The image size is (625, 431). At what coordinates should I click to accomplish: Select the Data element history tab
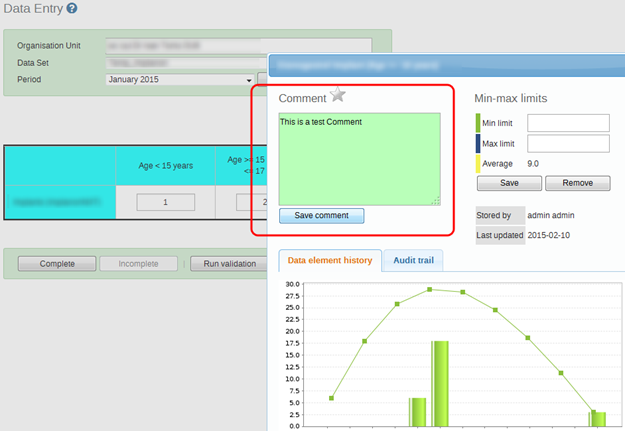(329, 261)
